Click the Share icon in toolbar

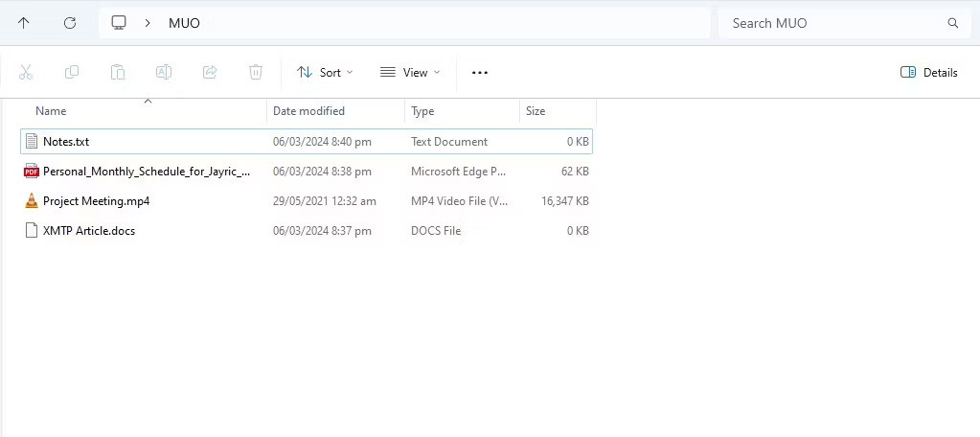[210, 72]
